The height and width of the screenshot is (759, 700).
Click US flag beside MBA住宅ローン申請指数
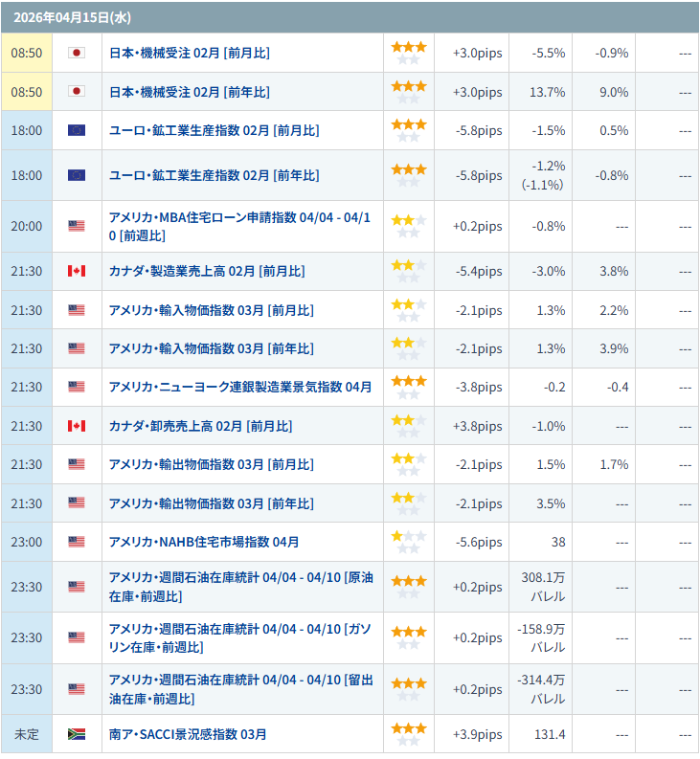point(77,226)
